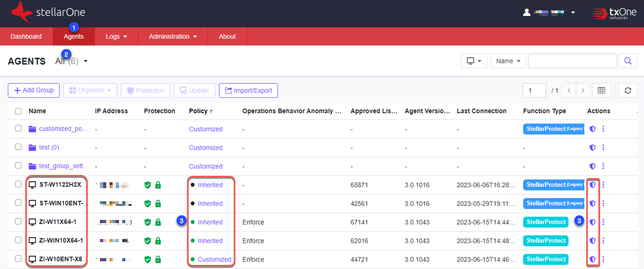Click shield icon for ZI-W11X64-1 row
The image size is (644, 269).
[592, 222]
